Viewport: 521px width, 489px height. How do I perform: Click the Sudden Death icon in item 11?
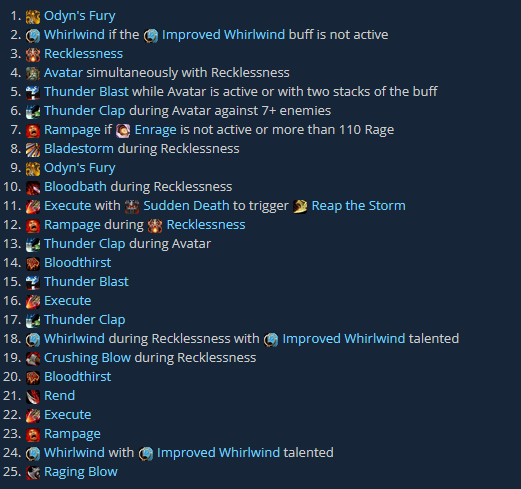point(132,207)
